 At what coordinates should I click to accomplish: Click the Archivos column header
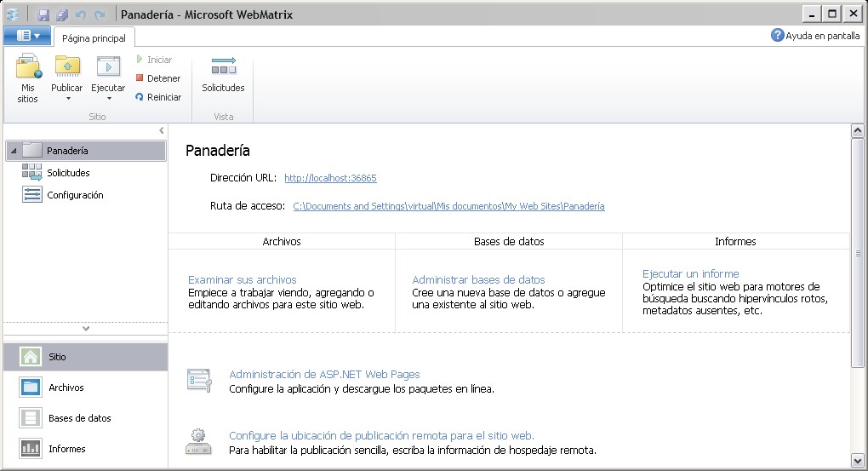pyautogui.click(x=282, y=242)
